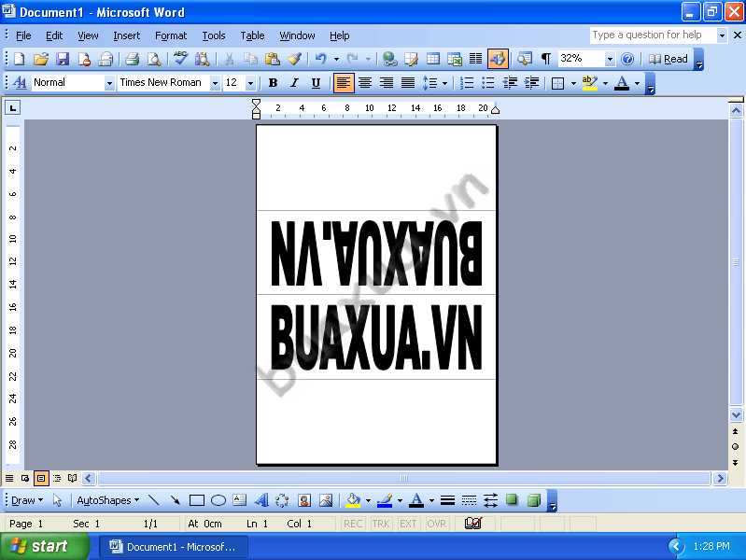Select the Arrow drawing tool

[x=176, y=500]
